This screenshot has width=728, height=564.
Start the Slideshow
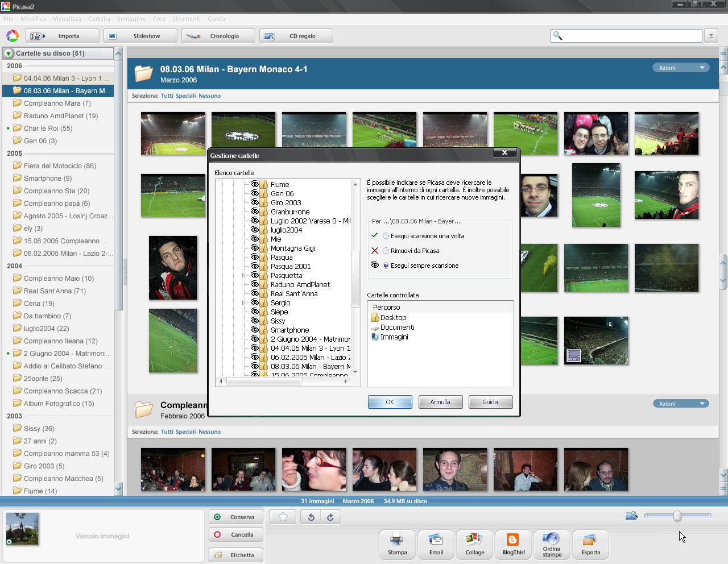[x=140, y=36]
